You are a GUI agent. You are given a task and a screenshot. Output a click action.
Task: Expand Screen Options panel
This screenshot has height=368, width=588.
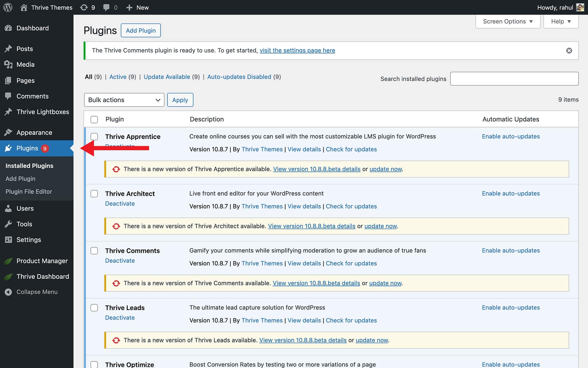tap(508, 21)
